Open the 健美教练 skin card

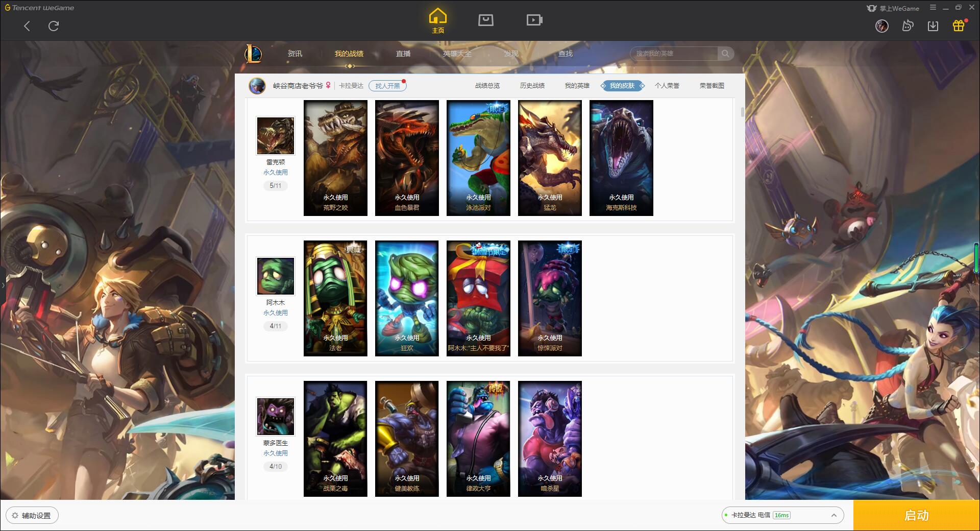tap(407, 439)
